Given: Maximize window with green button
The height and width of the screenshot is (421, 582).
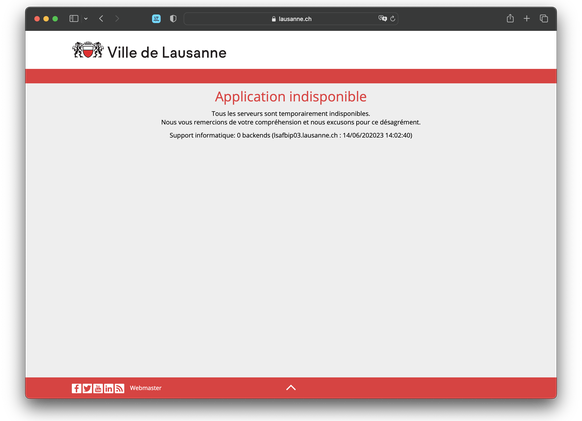Looking at the screenshot, I should 55,19.
